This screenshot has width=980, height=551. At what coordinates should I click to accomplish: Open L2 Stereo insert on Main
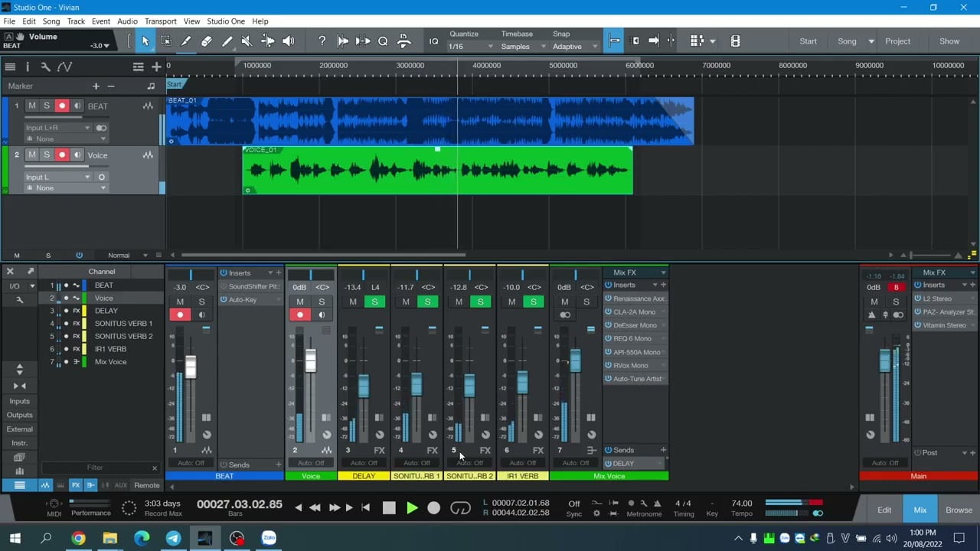point(945,298)
